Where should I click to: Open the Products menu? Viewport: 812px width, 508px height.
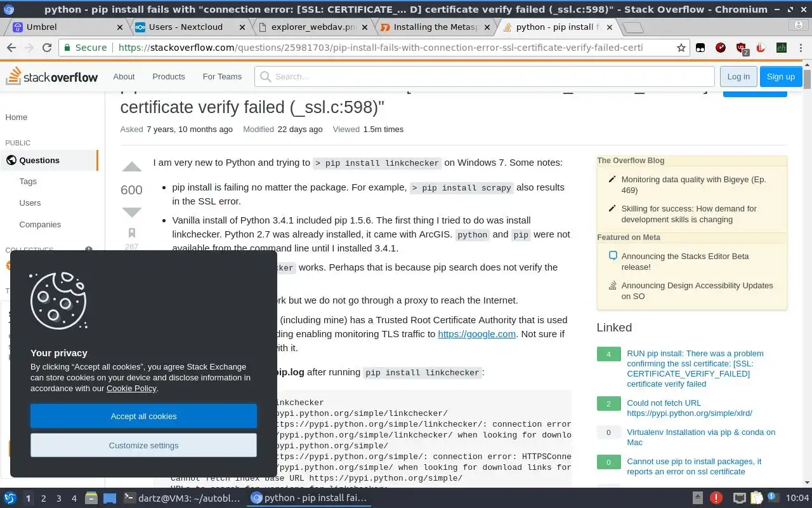[x=169, y=76]
